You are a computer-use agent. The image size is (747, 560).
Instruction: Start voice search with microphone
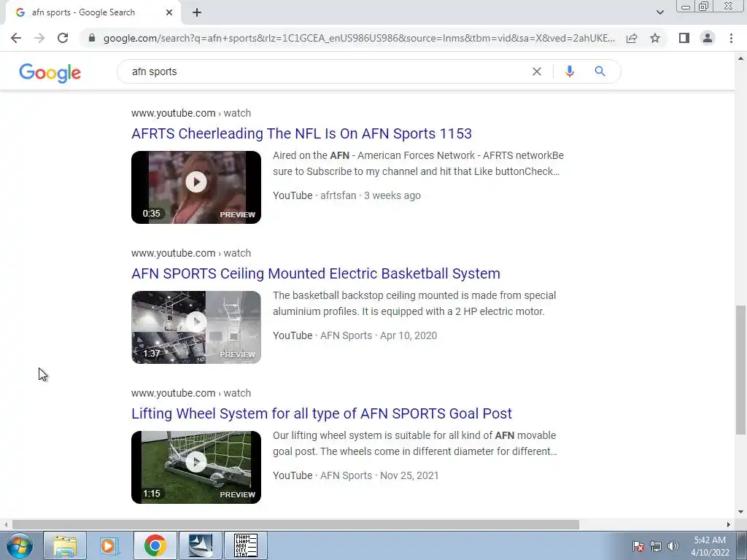[x=569, y=71]
